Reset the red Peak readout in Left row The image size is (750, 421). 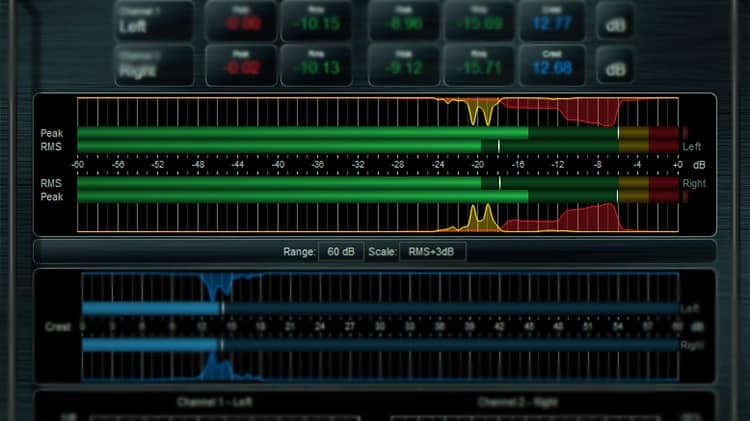tap(241, 22)
